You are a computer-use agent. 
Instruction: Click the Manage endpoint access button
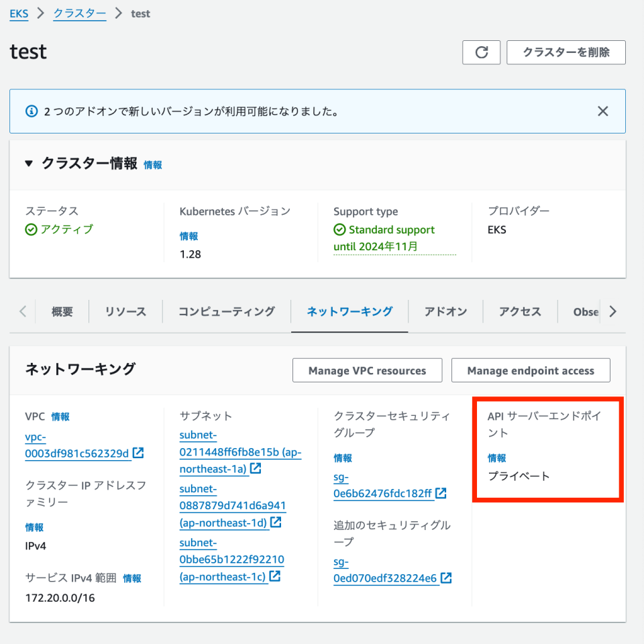point(531,370)
